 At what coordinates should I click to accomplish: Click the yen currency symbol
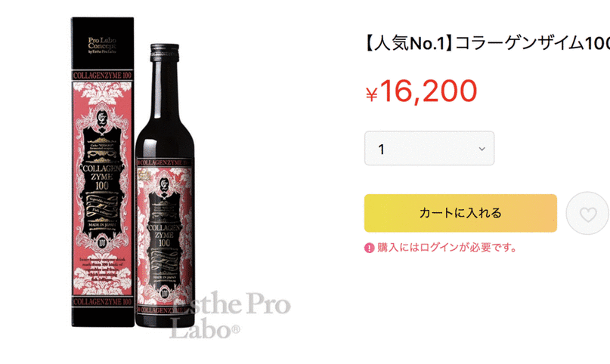coord(372,94)
